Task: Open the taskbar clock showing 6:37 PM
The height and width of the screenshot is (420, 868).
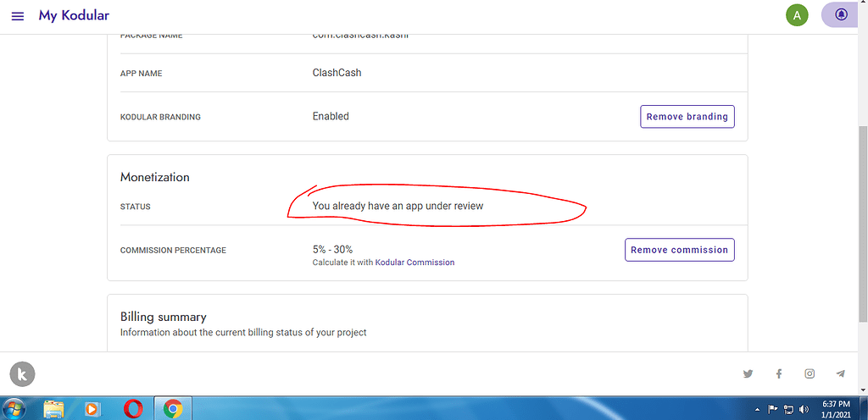Action: point(836,409)
